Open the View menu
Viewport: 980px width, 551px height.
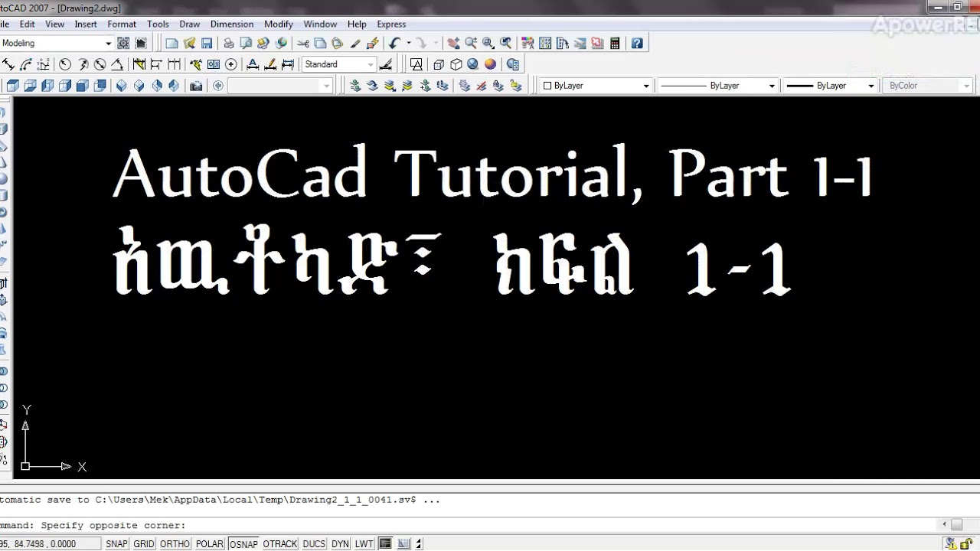pos(54,24)
